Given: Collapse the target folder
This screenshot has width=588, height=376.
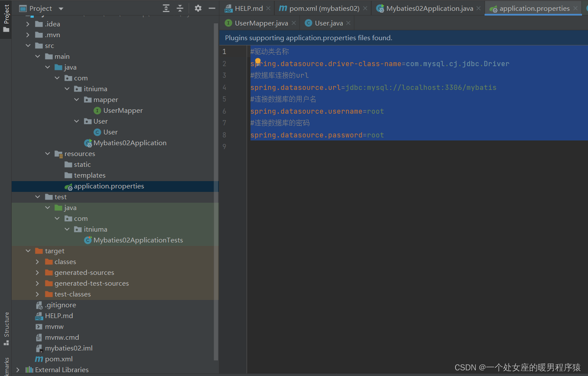Looking at the screenshot, I should click(x=28, y=251).
